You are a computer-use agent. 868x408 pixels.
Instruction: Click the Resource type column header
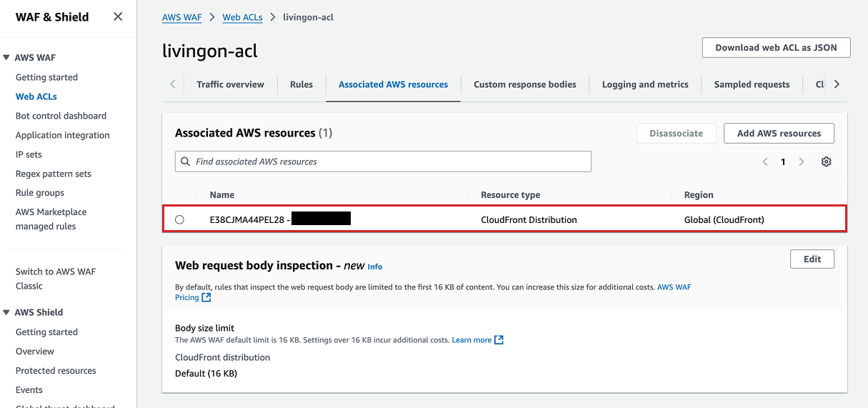coord(511,194)
